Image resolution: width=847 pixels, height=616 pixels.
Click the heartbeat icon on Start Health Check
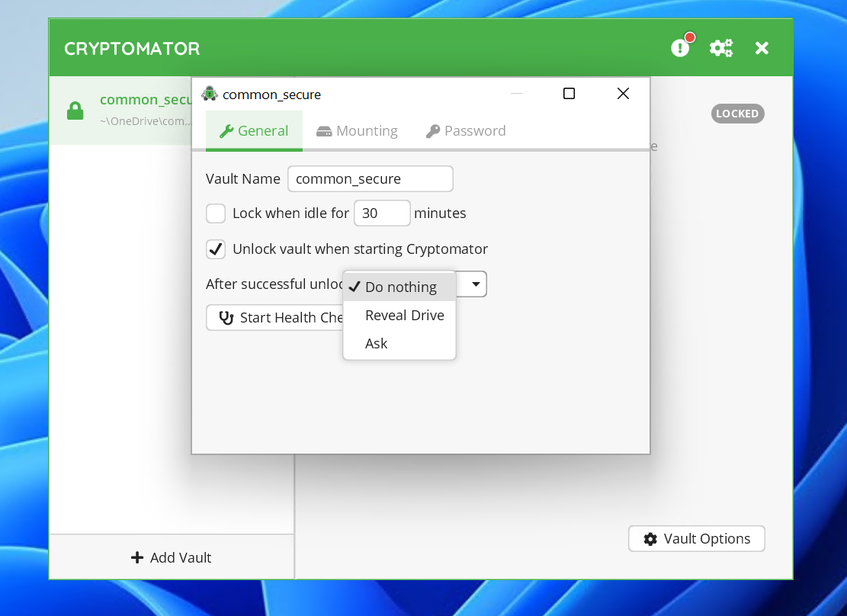click(226, 317)
